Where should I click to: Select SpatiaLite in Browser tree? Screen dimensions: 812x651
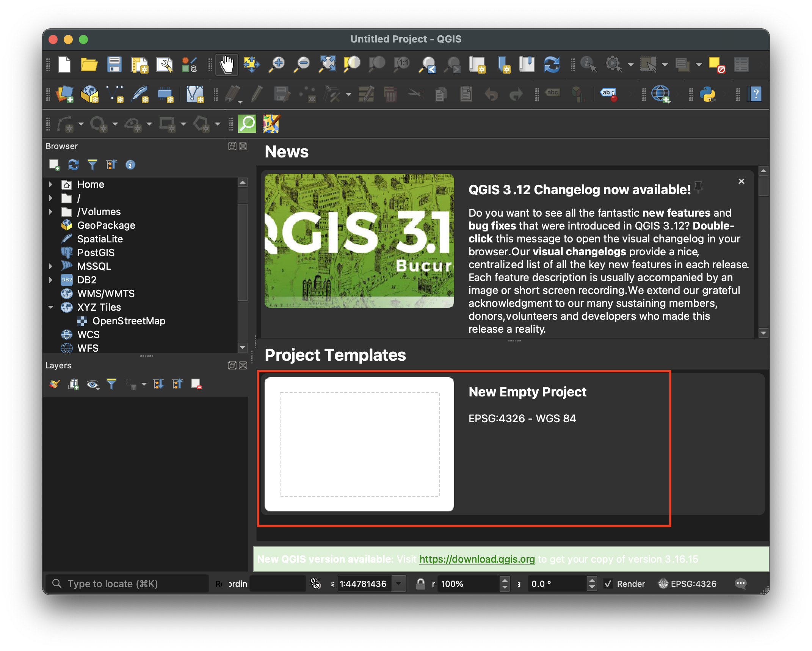(x=100, y=239)
